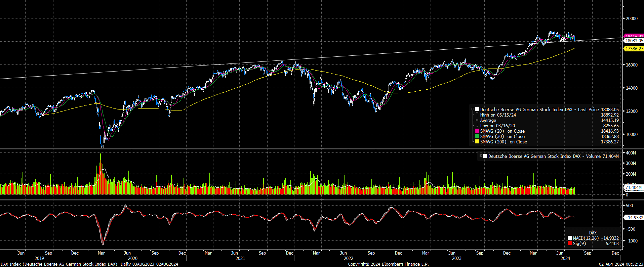
Task: Expand the DAX Volume legend entry
Action: 481,156
